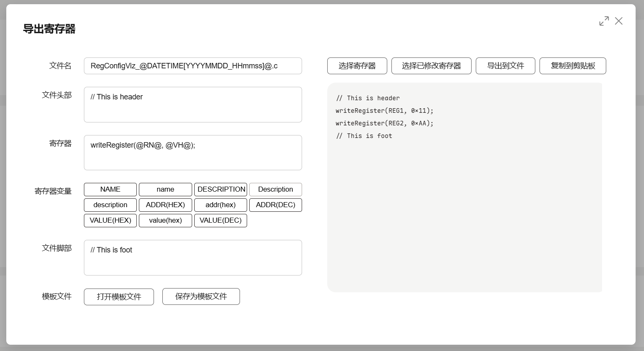Insert the NAME uppercase variable
This screenshot has height=351, width=644.
(110, 190)
